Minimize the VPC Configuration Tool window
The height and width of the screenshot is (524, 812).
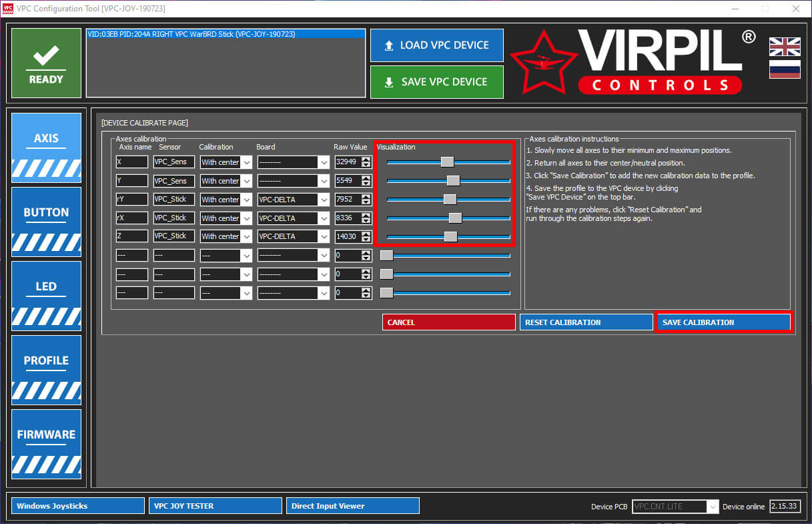tap(735, 9)
